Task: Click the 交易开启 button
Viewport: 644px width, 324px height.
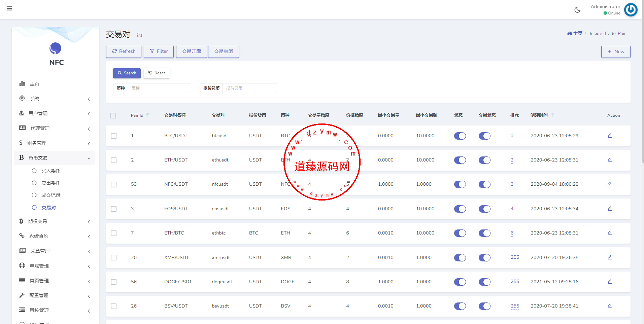Action: (x=191, y=51)
